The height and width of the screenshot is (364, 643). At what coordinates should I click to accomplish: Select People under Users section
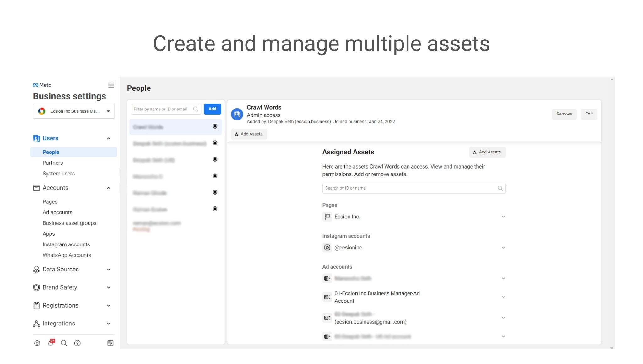coord(51,152)
